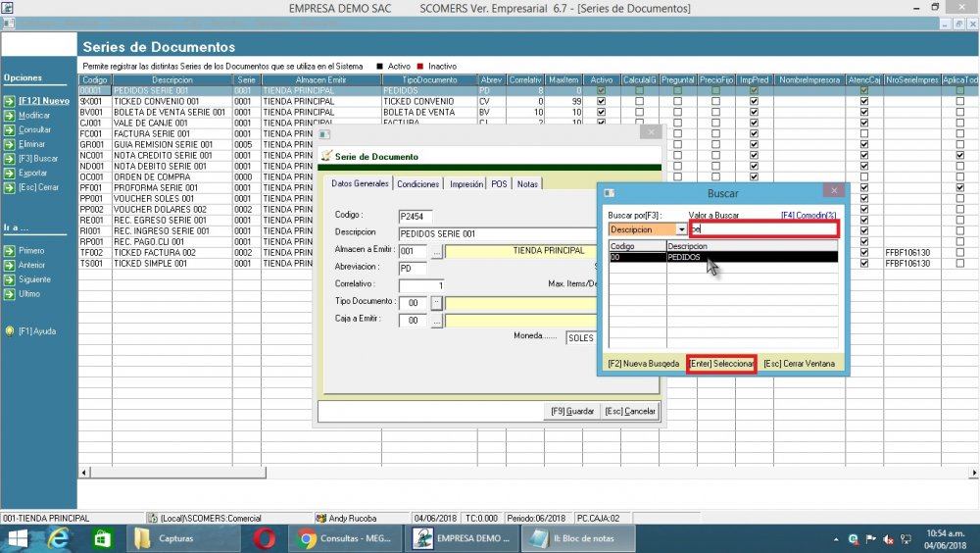This screenshot has height=553, width=980.
Task: Switch to Notas tab
Action: tap(527, 184)
